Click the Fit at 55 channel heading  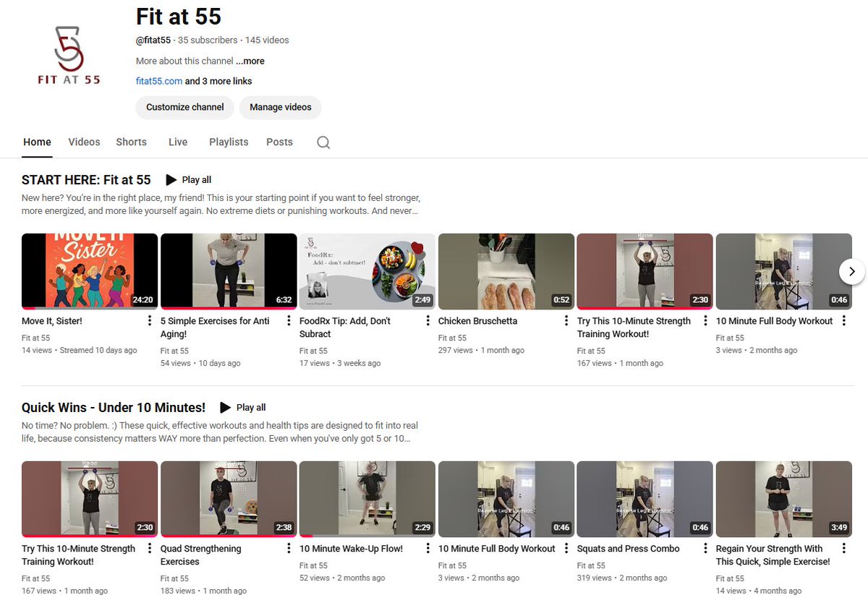click(179, 16)
